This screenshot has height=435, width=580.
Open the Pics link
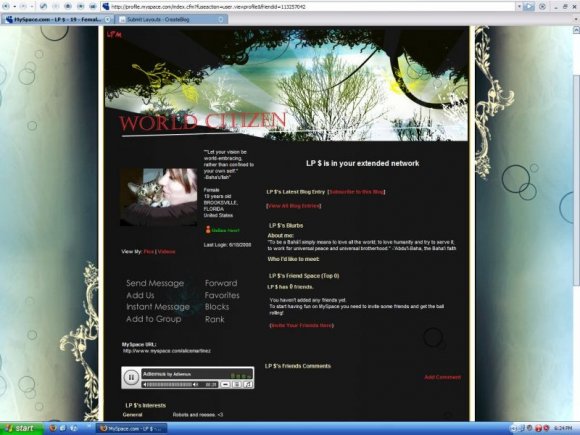tap(148, 252)
